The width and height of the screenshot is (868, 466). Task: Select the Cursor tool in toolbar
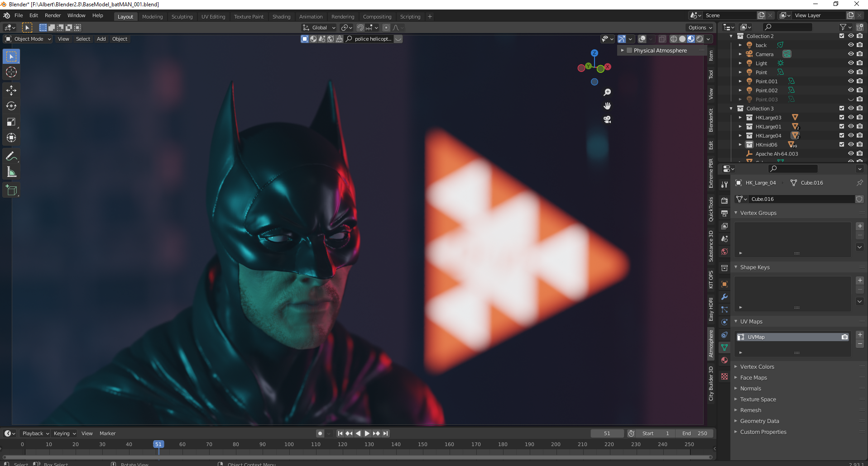11,72
